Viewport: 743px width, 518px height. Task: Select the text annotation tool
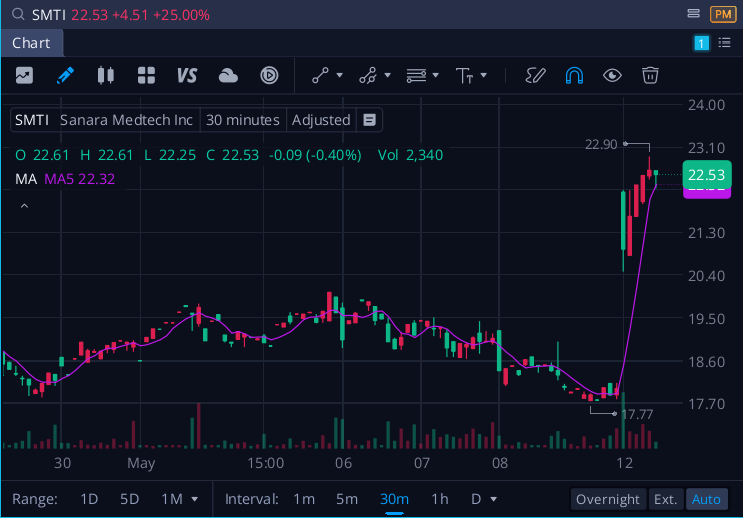tap(464, 75)
